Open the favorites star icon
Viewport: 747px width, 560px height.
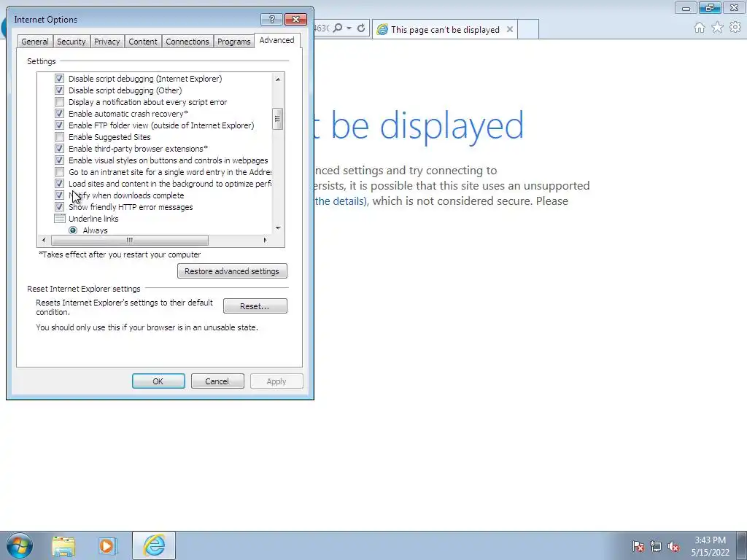(x=717, y=28)
